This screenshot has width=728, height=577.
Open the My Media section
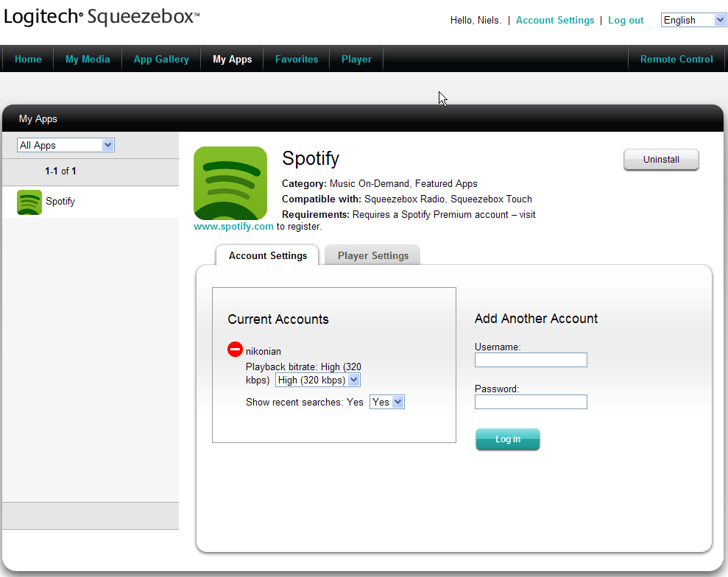(x=88, y=59)
